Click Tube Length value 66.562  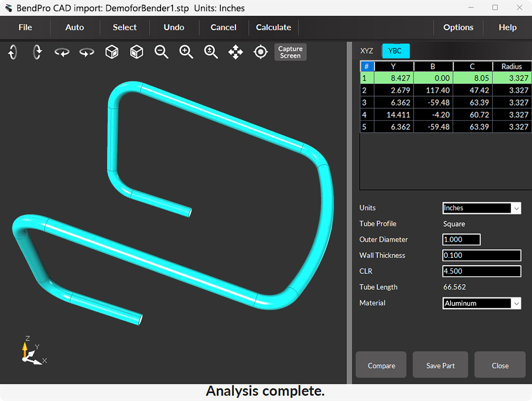coord(454,287)
